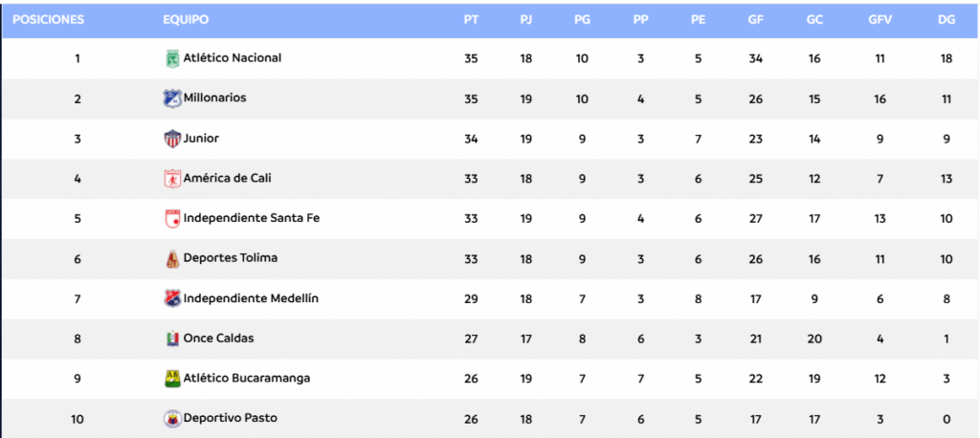Screen dimensions: 980x438
Task: Click the Junior team crest icon
Action: pos(172,139)
